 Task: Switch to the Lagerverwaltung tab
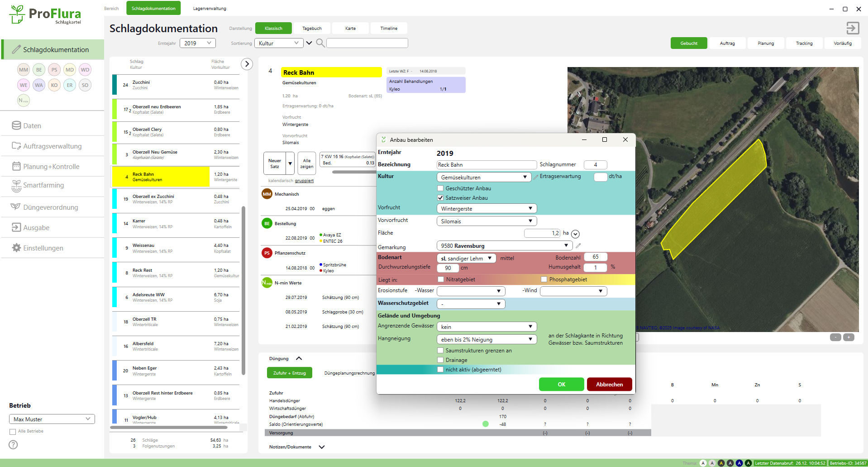click(210, 9)
